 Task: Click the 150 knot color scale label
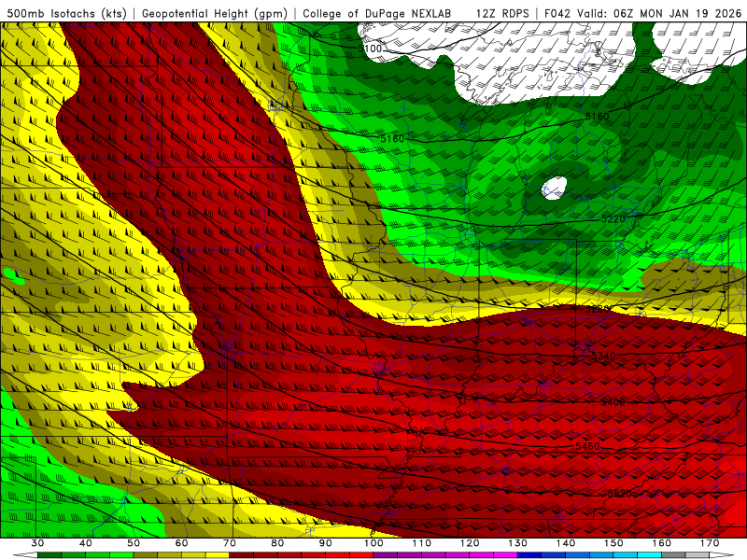(613, 543)
